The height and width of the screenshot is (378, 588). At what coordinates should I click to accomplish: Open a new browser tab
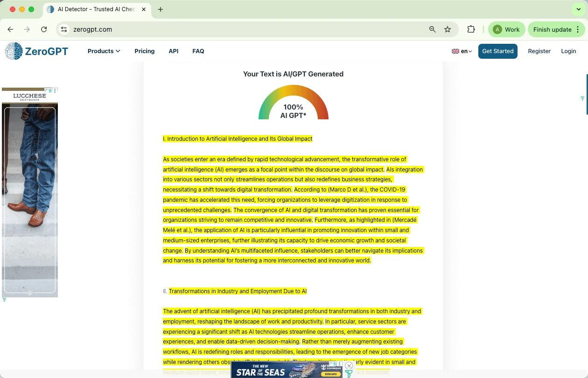pyautogui.click(x=161, y=9)
